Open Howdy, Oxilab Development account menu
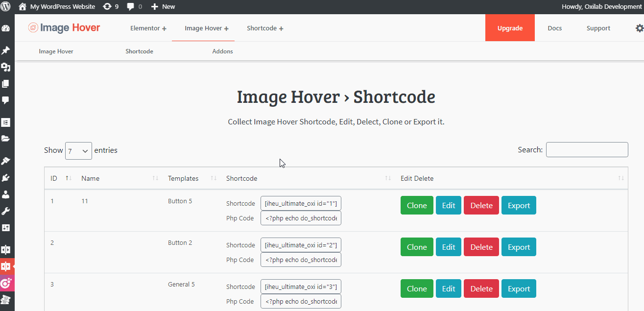 (601, 7)
